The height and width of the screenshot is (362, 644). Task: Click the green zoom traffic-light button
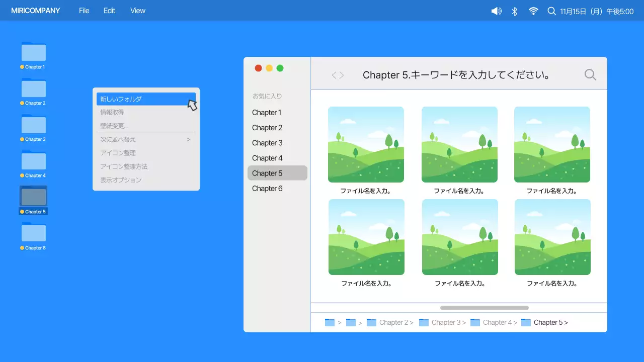(280, 67)
